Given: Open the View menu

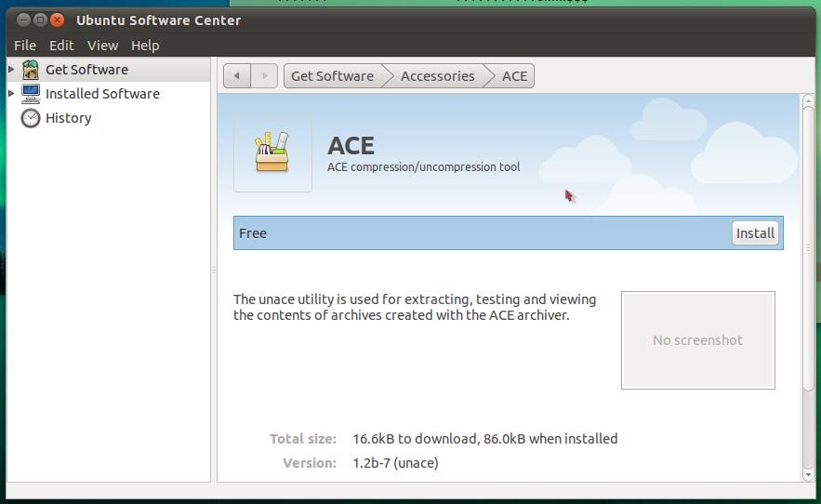Looking at the screenshot, I should click(x=102, y=46).
